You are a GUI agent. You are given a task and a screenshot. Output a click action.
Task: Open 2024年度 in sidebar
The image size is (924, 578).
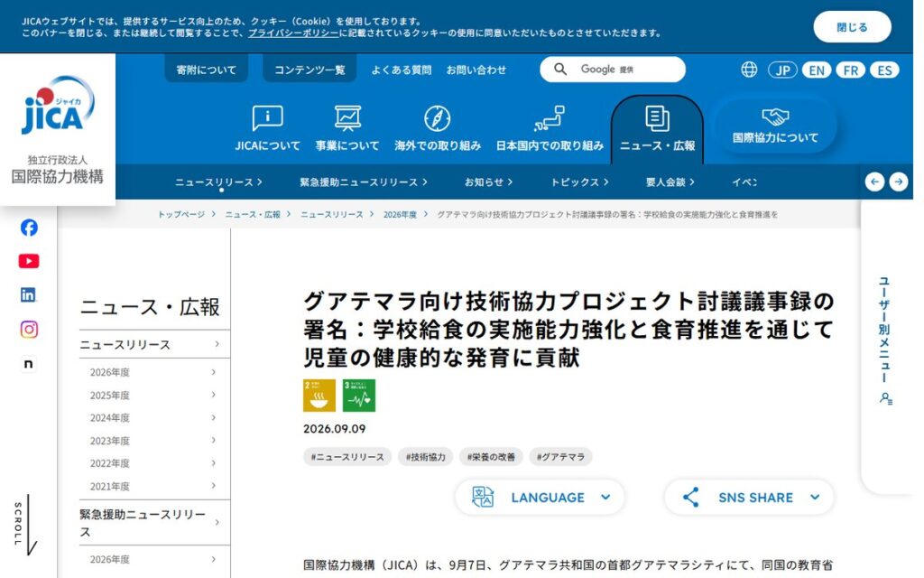click(x=154, y=417)
